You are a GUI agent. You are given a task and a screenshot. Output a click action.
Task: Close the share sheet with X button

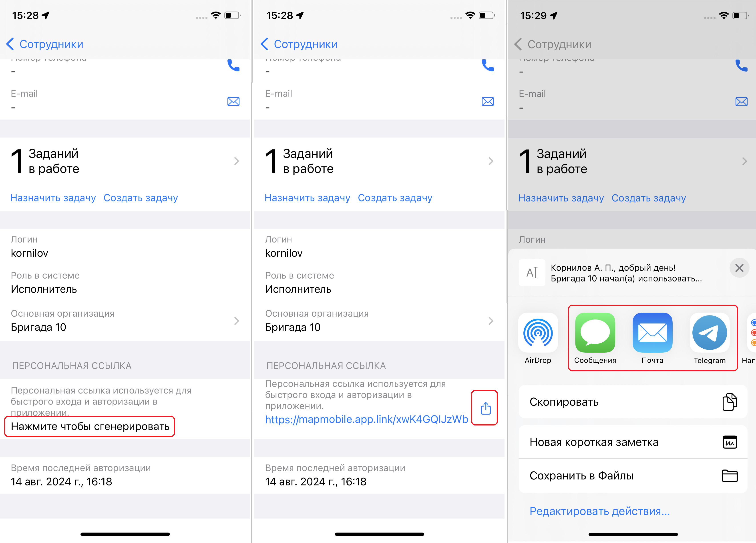coord(739,268)
